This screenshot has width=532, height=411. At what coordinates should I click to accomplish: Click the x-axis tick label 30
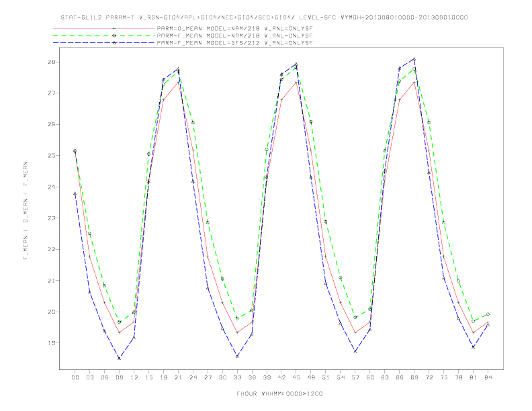click(x=222, y=377)
